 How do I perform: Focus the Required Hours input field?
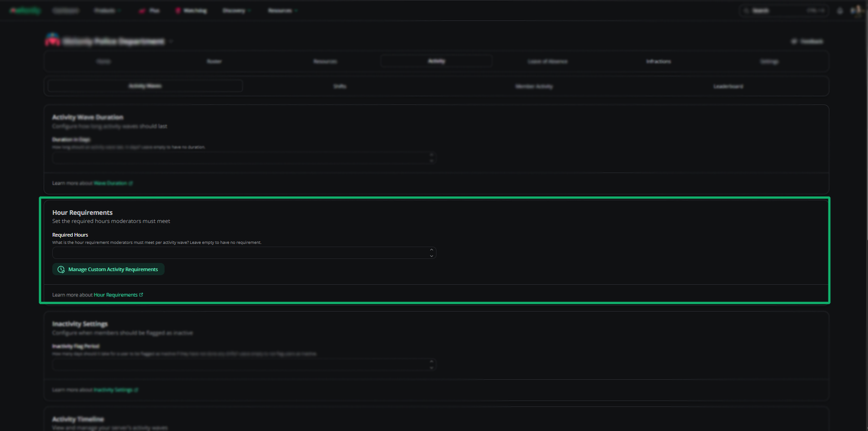pos(244,253)
